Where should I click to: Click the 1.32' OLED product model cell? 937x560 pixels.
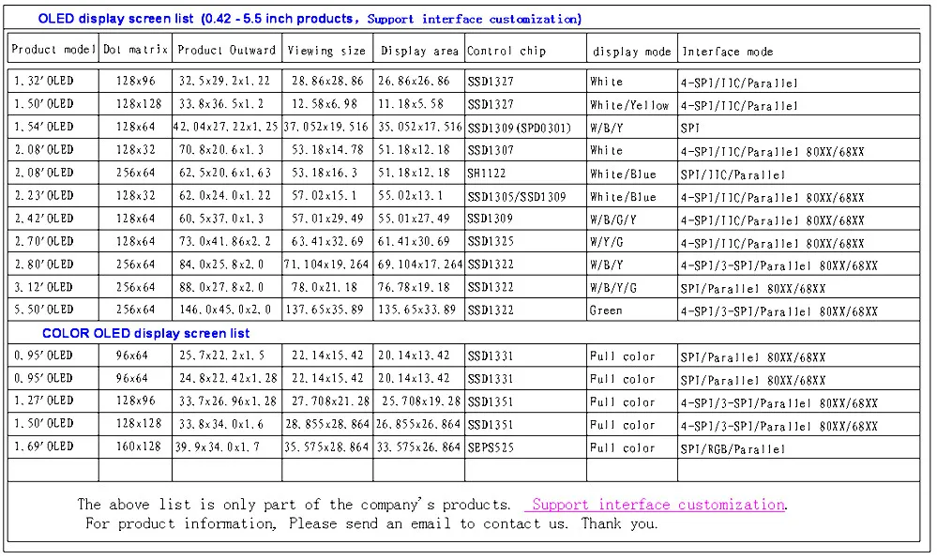click(43, 82)
